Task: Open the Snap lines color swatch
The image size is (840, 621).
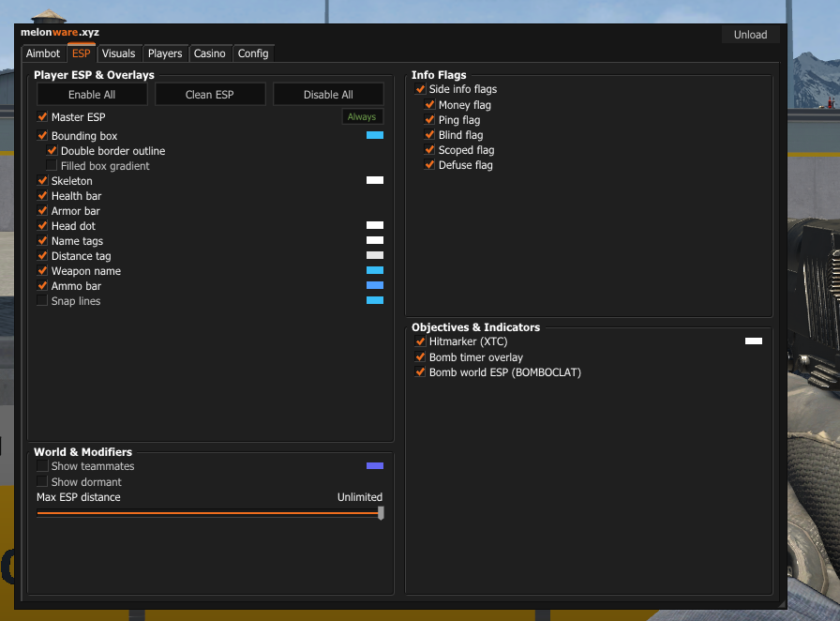Action: [375, 300]
